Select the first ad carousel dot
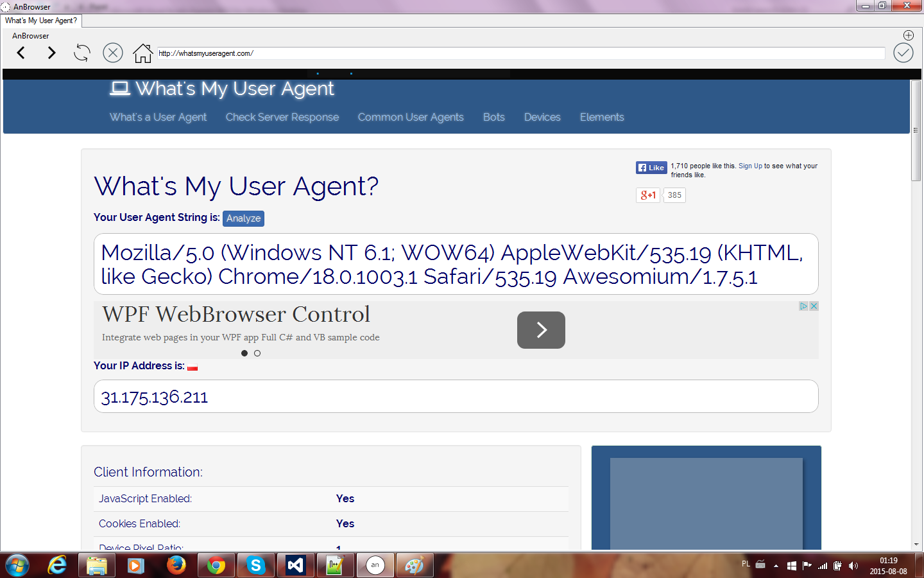This screenshot has width=924, height=578. [x=244, y=353]
